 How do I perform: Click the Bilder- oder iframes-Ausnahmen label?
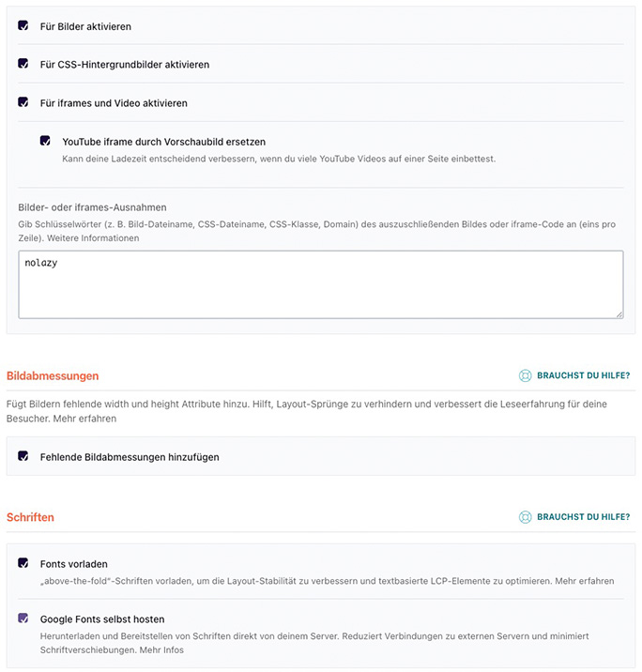(x=92, y=207)
